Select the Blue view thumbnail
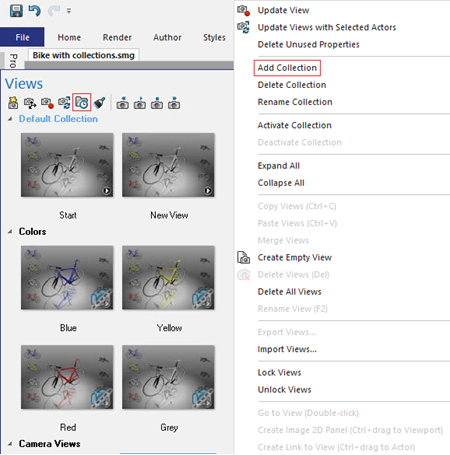 tap(67, 278)
